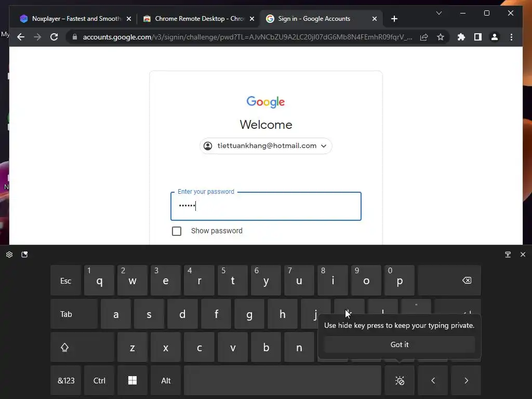Tap the f key
Viewport: 532px width, 399px height.
[x=216, y=314]
